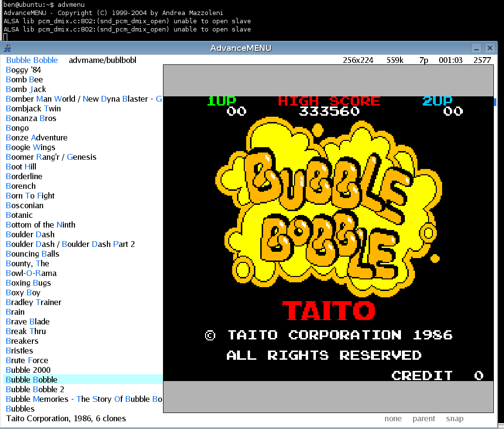The image size is (504, 429).
Task: Click the Bubble Bobble title in info bar
Action: click(x=32, y=60)
